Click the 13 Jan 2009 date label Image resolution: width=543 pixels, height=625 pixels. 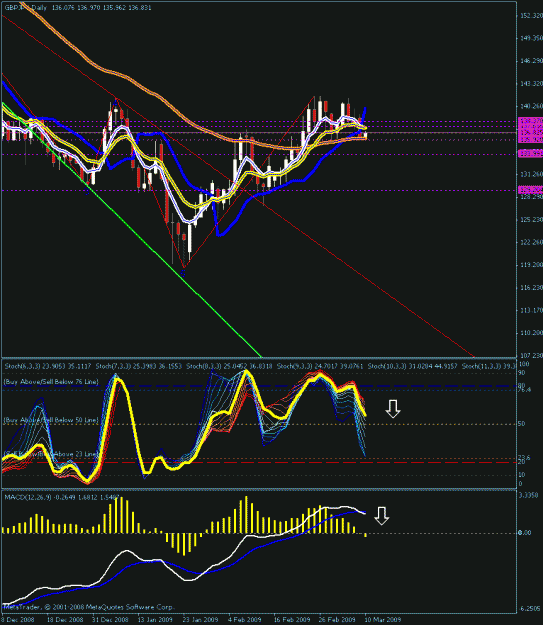point(155,620)
